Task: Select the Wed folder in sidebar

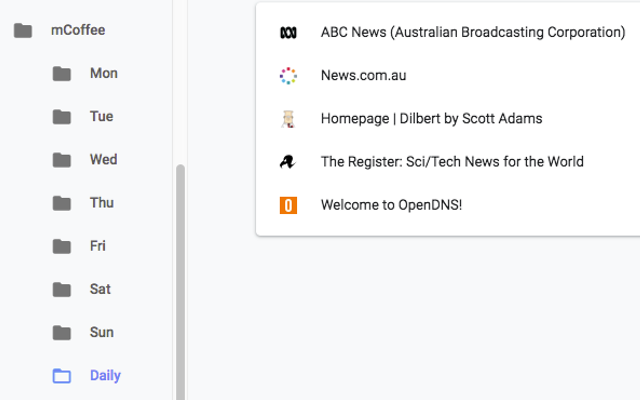Action: coord(103,159)
